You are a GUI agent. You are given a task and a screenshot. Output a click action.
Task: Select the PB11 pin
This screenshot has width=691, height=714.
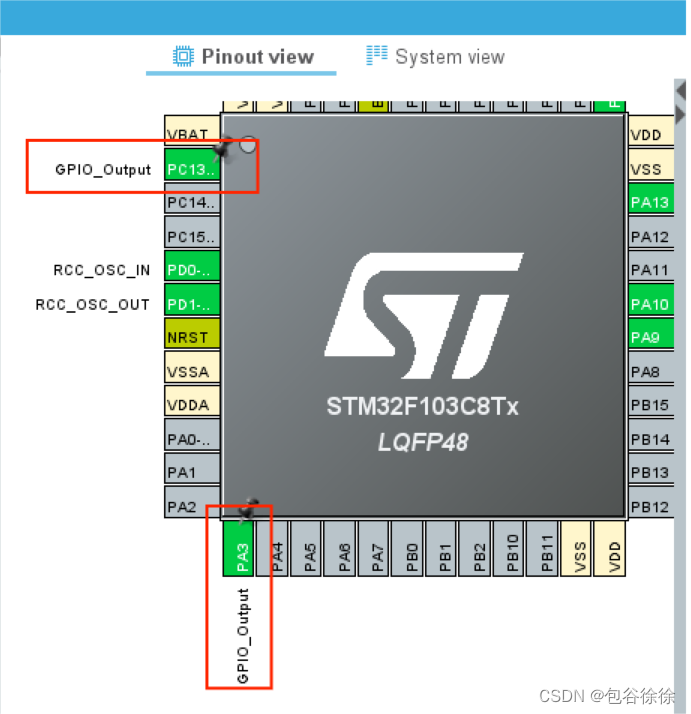[542, 549]
